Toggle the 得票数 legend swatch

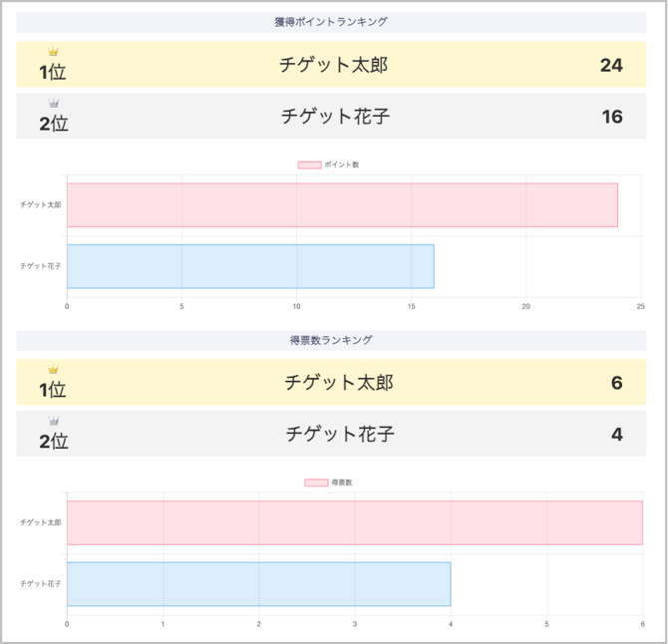(316, 483)
